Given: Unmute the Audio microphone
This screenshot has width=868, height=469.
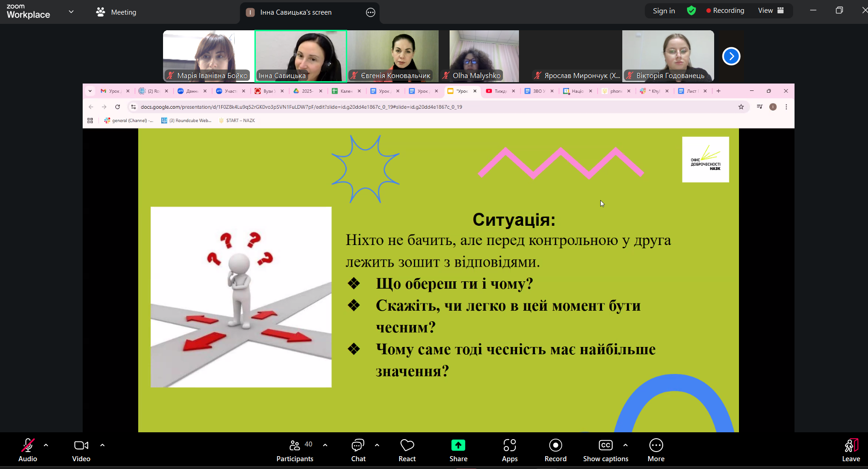Looking at the screenshot, I should [28, 450].
